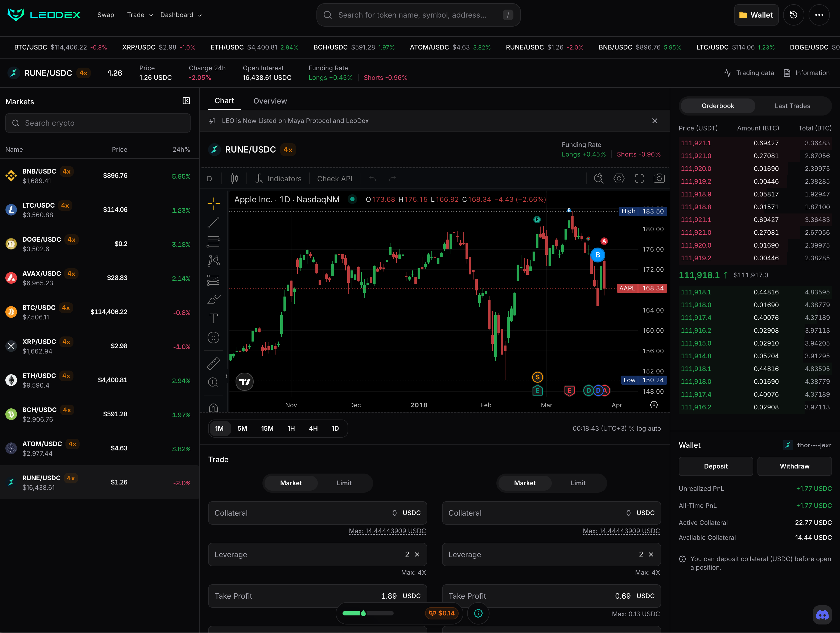Choose the text annotation tool

[213, 318]
